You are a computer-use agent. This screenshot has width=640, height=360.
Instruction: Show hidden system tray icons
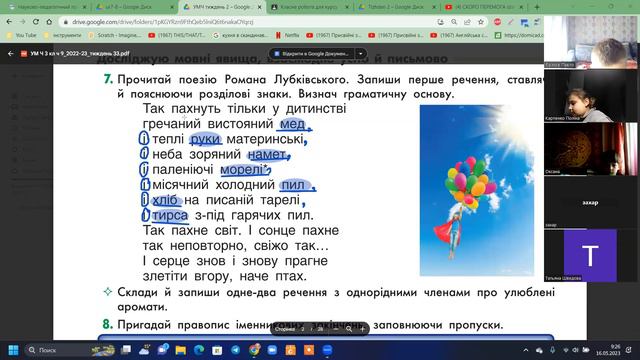pyautogui.click(x=526, y=350)
